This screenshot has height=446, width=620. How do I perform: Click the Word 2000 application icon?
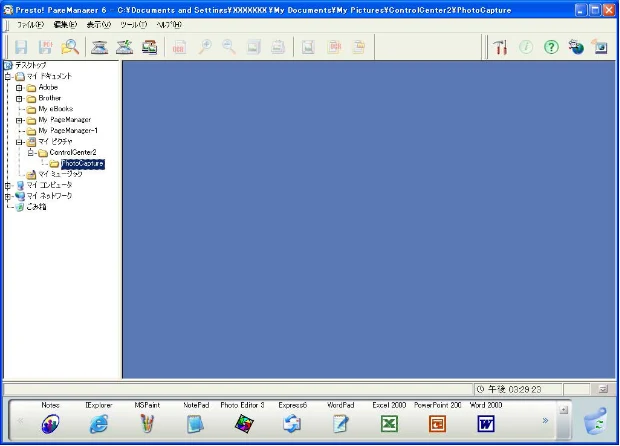click(486, 424)
